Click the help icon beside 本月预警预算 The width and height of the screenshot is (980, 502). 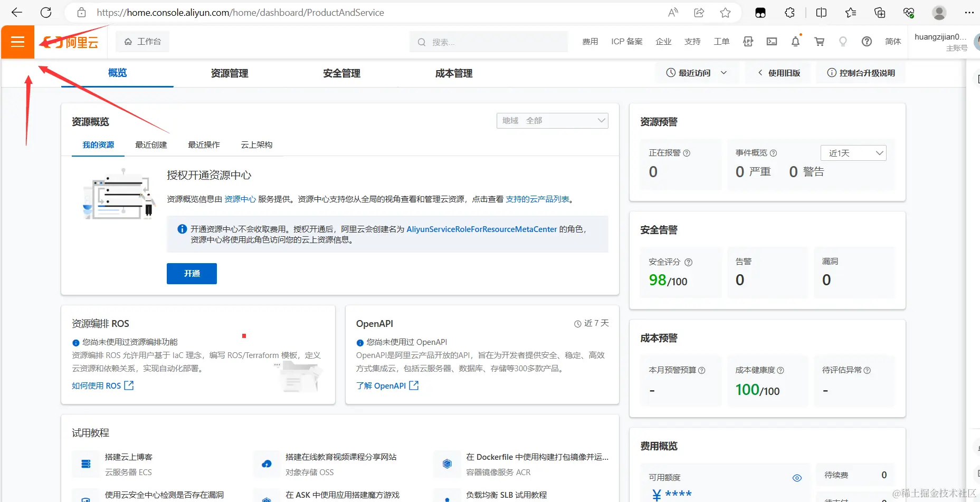tap(702, 370)
